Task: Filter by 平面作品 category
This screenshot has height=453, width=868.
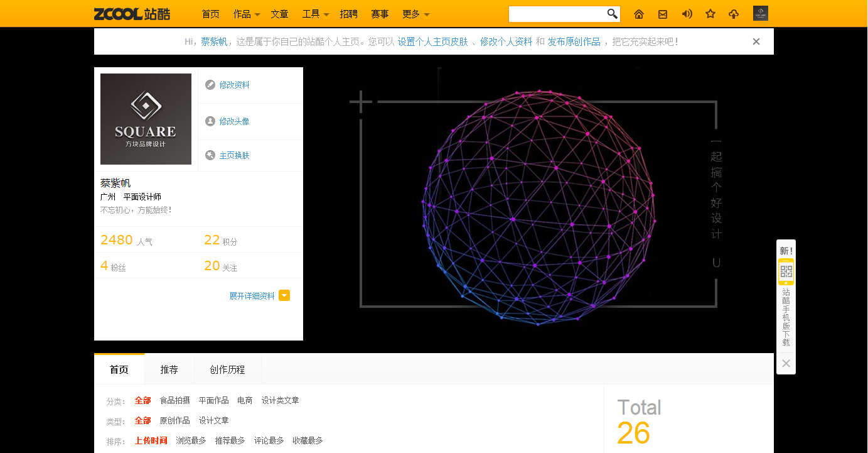Action: pyautogui.click(x=214, y=400)
